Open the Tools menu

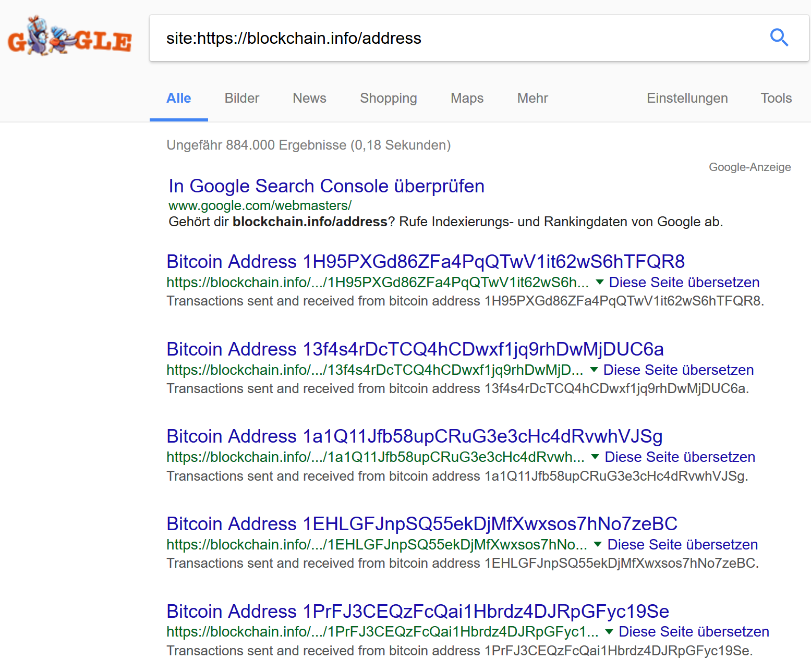coord(776,98)
